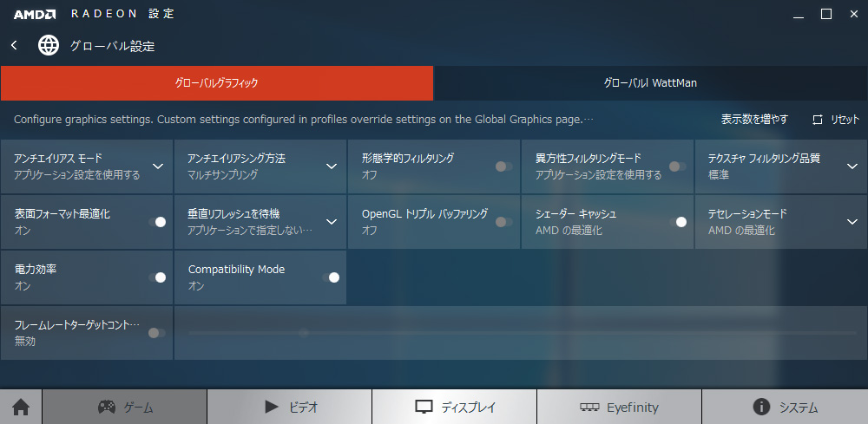Click the アプリケーションで指定しない value text

pos(250,230)
